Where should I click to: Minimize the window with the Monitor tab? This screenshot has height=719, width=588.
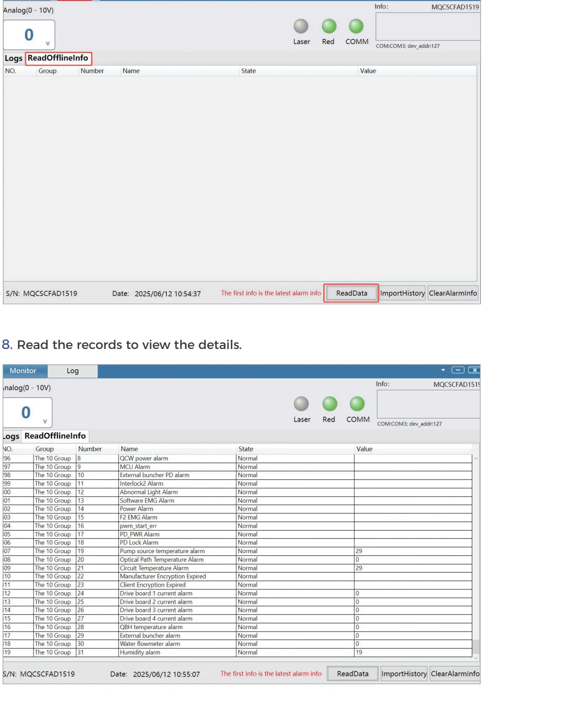458,370
